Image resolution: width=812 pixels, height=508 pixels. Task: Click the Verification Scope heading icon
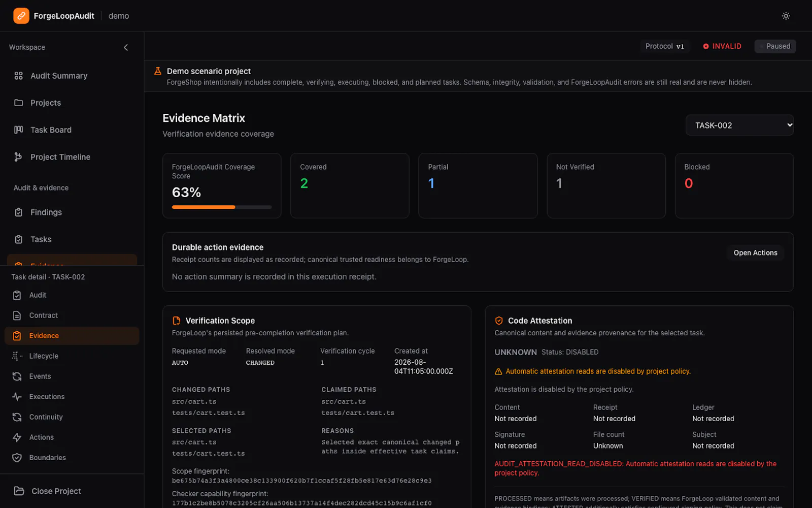click(177, 321)
